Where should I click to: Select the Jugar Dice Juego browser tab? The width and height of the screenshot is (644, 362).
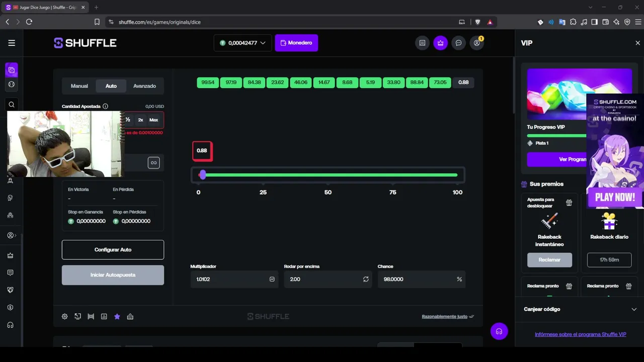tap(46, 8)
